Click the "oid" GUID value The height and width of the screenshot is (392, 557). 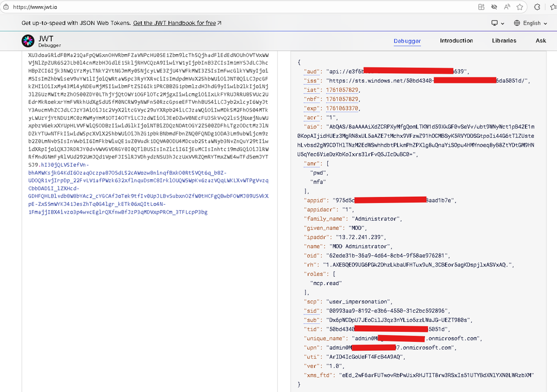pos(387,255)
